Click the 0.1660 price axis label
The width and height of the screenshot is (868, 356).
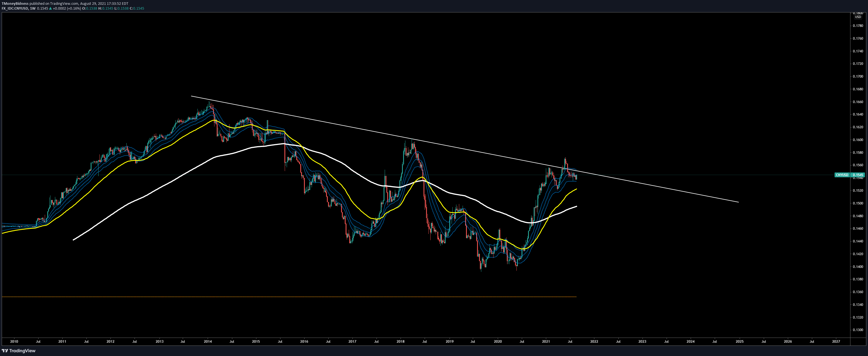point(858,102)
